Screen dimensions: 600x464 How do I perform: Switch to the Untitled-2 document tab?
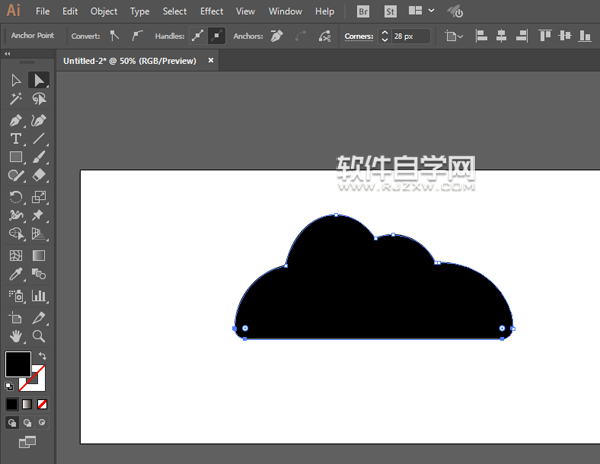132,60
